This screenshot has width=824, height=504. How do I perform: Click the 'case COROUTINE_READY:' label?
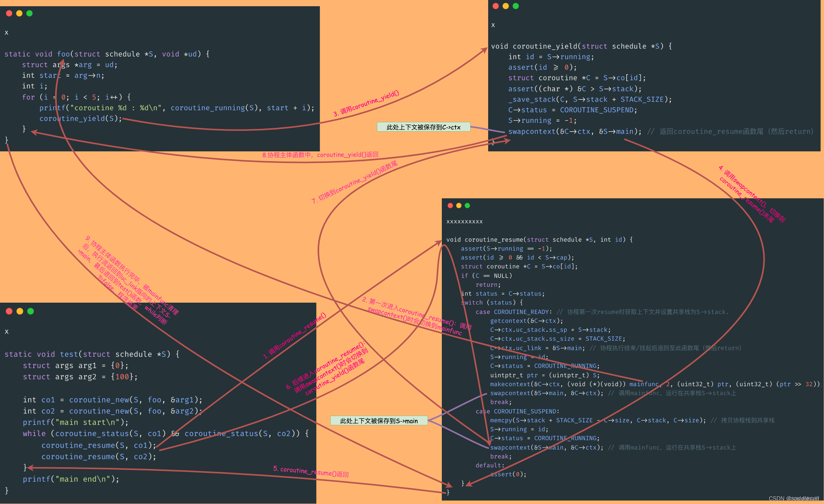click(x=514, y=312)
